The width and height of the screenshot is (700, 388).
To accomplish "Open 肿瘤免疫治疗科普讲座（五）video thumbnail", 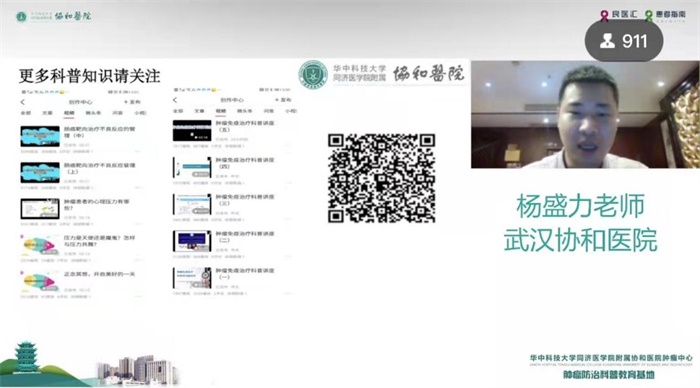I will coord(192,130).
